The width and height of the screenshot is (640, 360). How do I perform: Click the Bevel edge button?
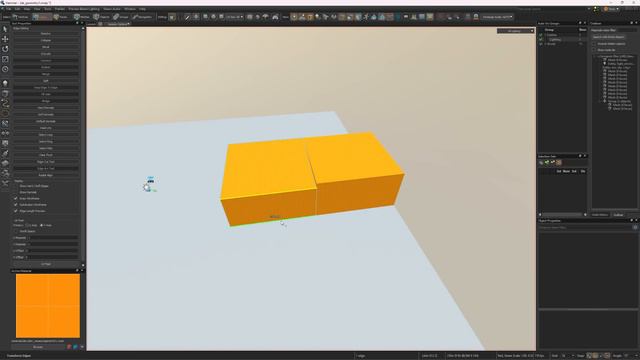tap(46, 47)
